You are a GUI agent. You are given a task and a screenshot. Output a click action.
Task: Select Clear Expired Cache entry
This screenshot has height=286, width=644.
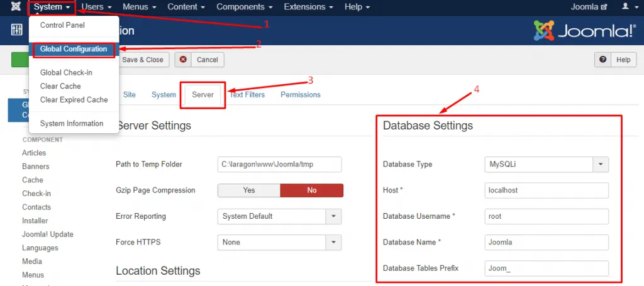click(74, 100)
